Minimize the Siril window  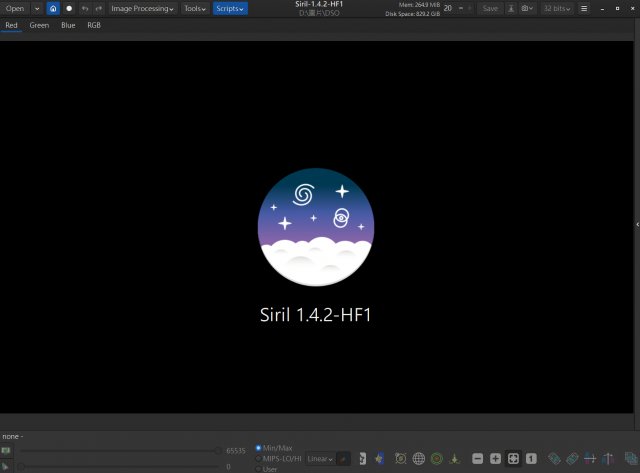[602, 8]
